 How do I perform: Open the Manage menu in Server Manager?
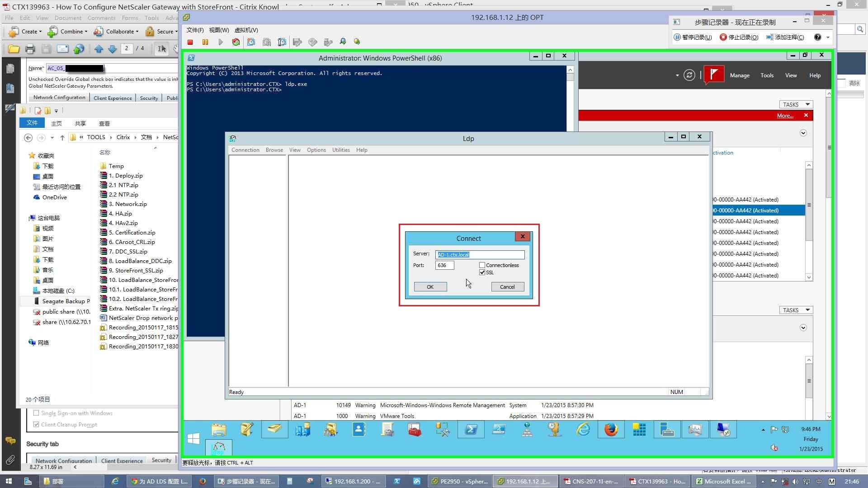pyautogui.click(x=740, y=75)
